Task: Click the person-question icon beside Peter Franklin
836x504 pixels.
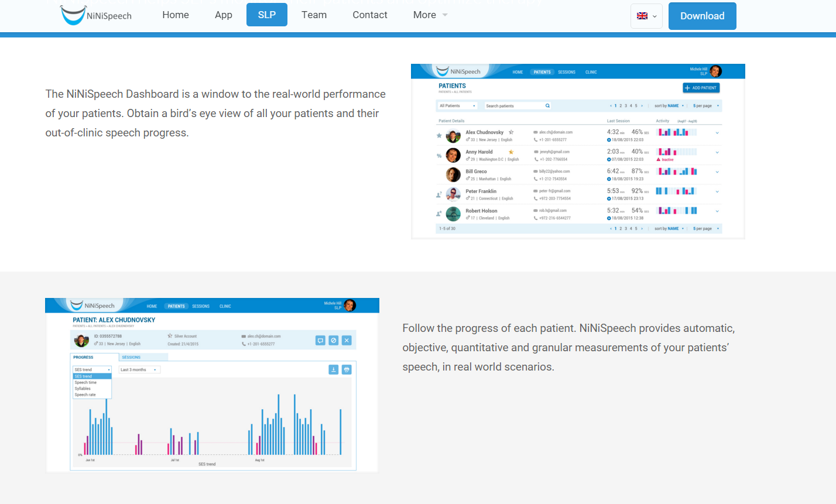Action: [439, 195]
